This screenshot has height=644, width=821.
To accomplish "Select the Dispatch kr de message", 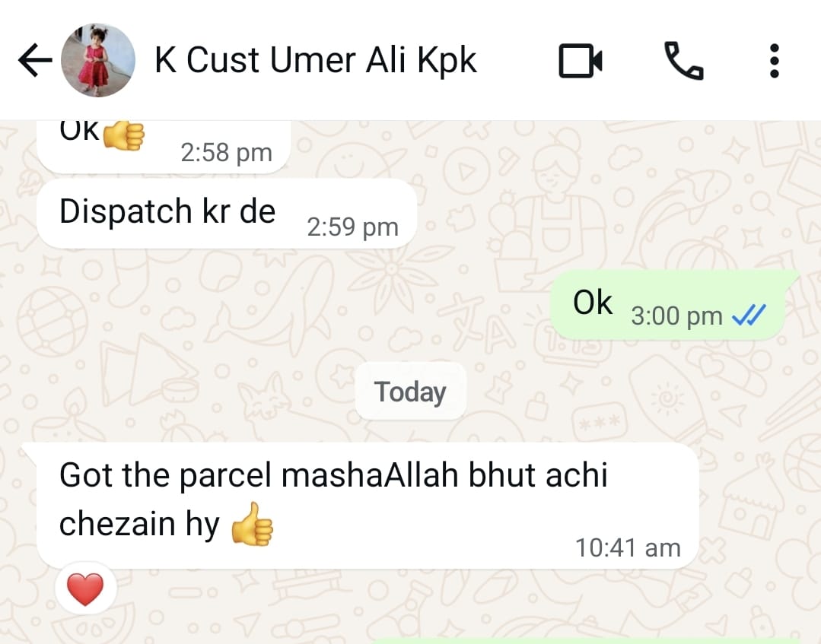I will click(x=227, y=214).
